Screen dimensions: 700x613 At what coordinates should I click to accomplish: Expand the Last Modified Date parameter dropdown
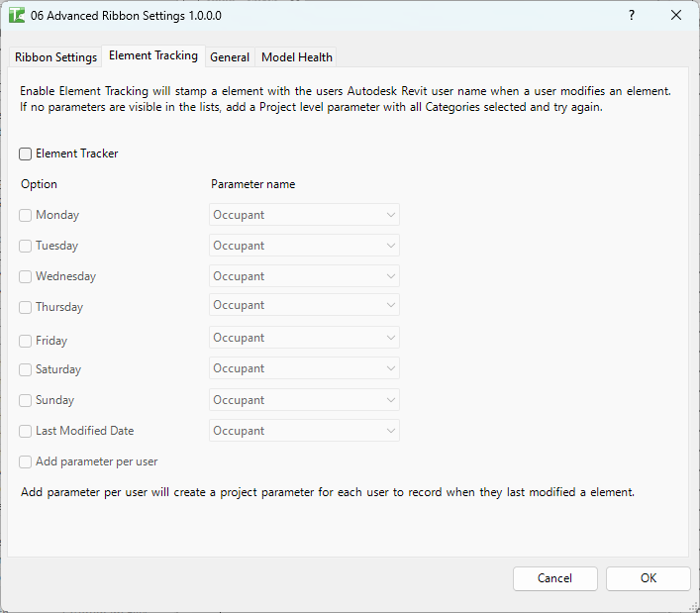pyautogui.click(x=304, y=431)
